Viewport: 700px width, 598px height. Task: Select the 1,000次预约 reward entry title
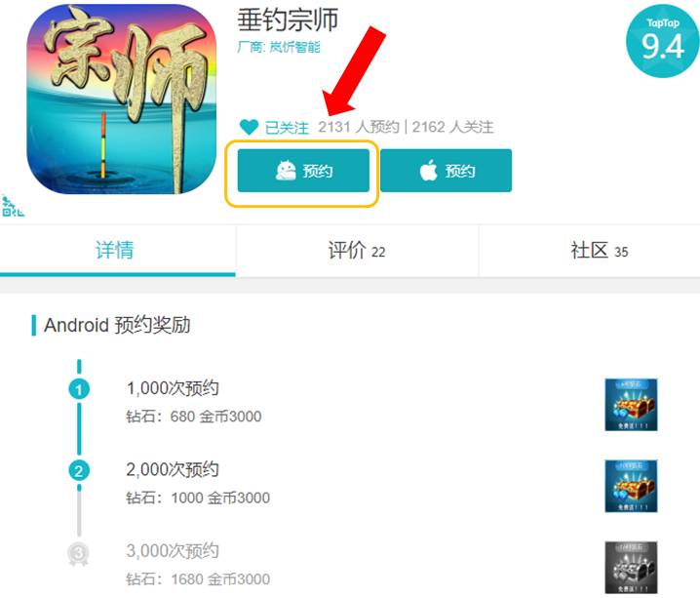pyautogui.click(x=173, y=388)
